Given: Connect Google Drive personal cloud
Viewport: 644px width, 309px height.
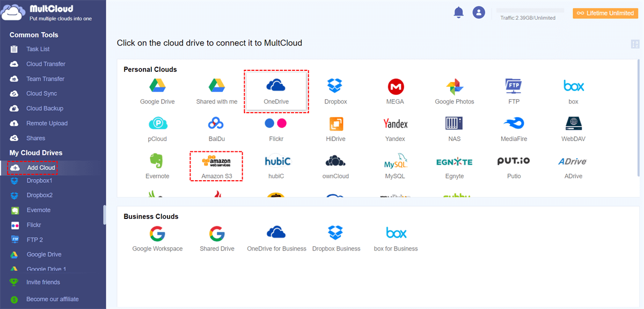Looking at the screenshot, I should (157, 91).
